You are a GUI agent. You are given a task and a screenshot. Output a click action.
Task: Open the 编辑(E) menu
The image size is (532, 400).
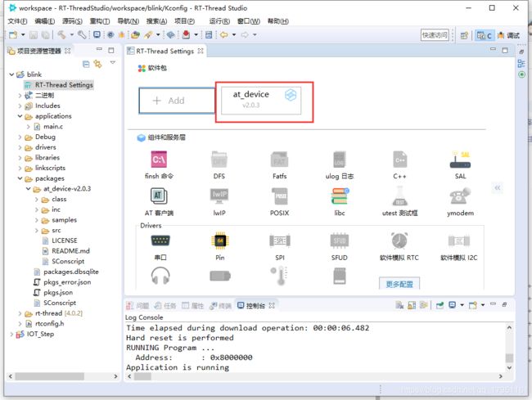[x=44, y=21]
